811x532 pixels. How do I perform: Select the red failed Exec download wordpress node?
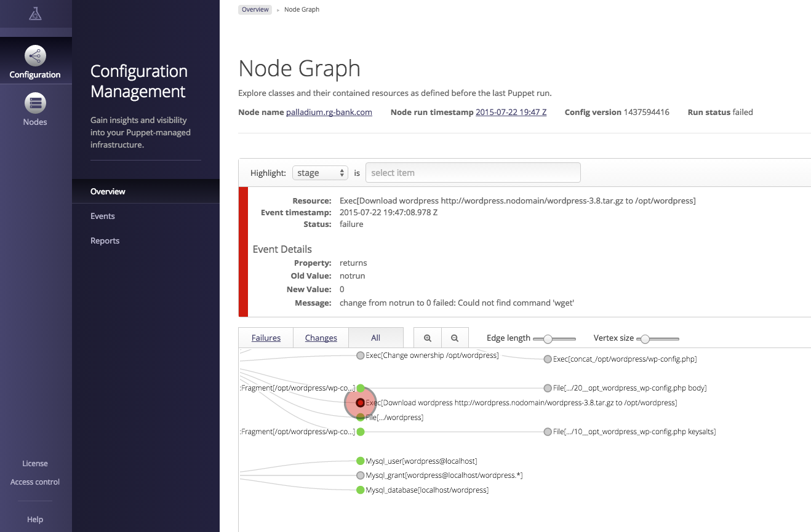point(360,403)
